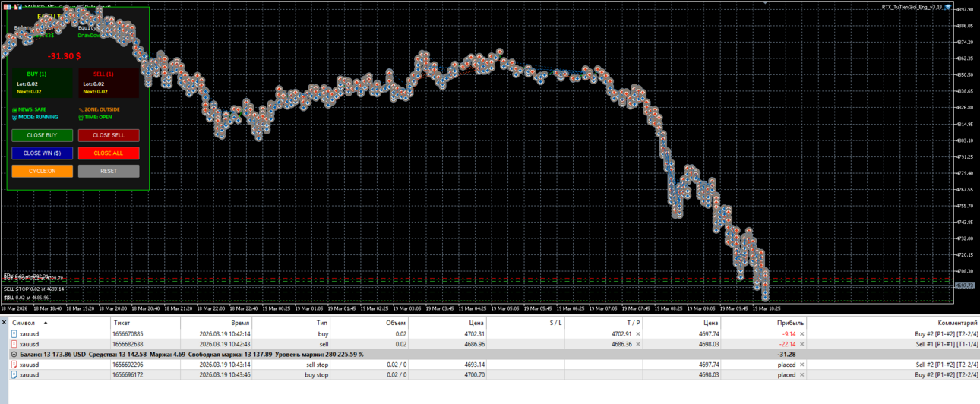The height and width of the screenshot is (404, 980).
Task: Sort by T / P column header
Action: pos(633,323)
